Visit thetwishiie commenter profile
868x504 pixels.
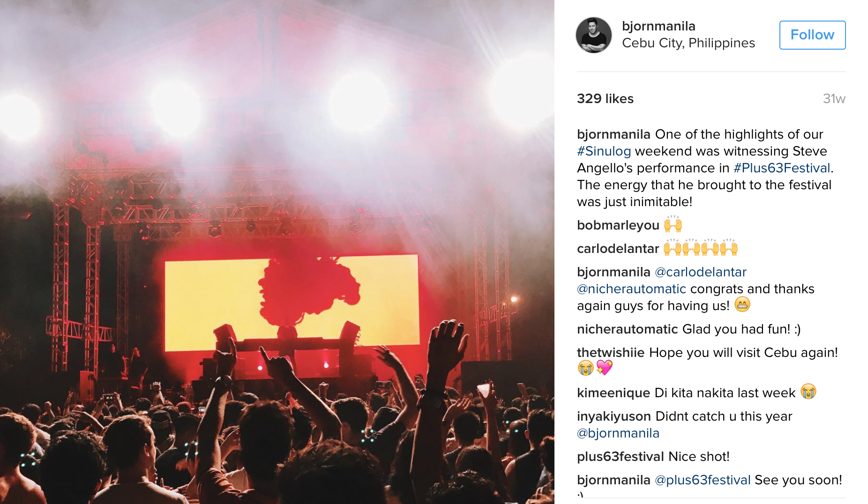coord(611,353)
